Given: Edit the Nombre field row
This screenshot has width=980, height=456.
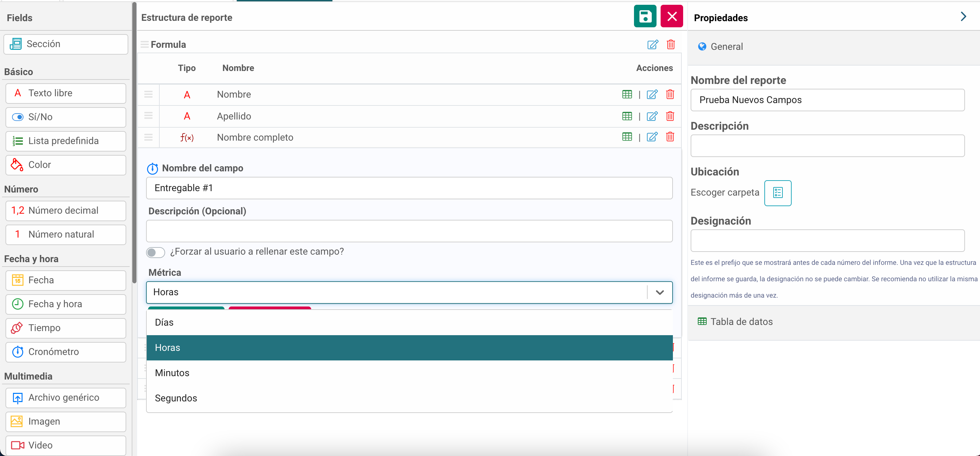Looking at the screenshot, I should point(652,95).
